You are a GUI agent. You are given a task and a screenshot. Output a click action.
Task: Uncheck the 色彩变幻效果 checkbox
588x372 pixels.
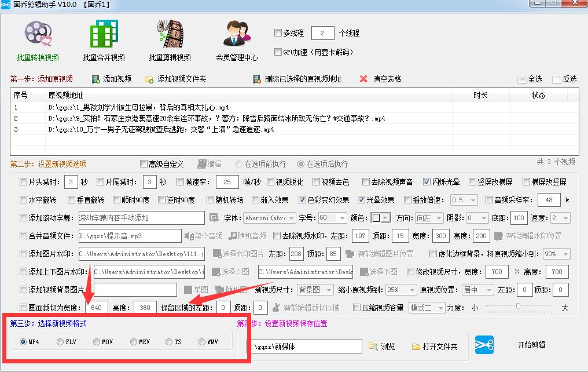point(302,200)
